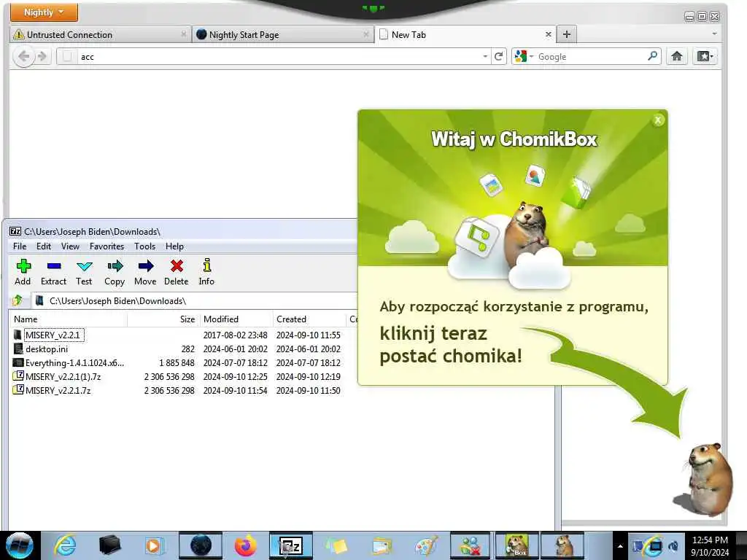
Task: Click the Add button in 7-Zip toolbar
Action: coord(23,272)
